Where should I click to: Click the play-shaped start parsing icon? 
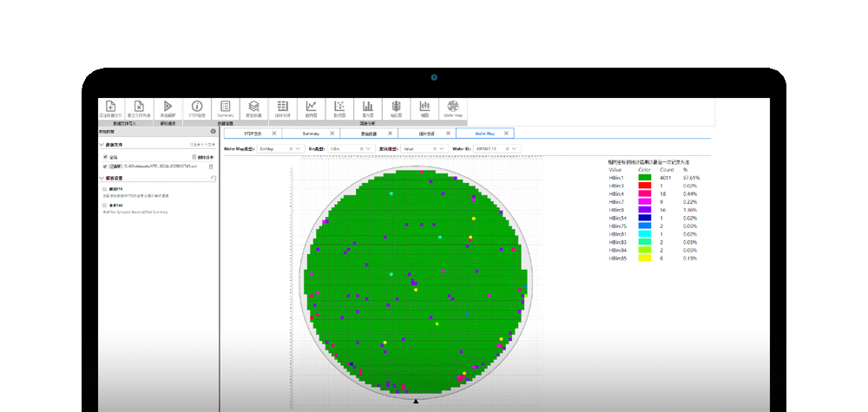click(x=168, y=106)
